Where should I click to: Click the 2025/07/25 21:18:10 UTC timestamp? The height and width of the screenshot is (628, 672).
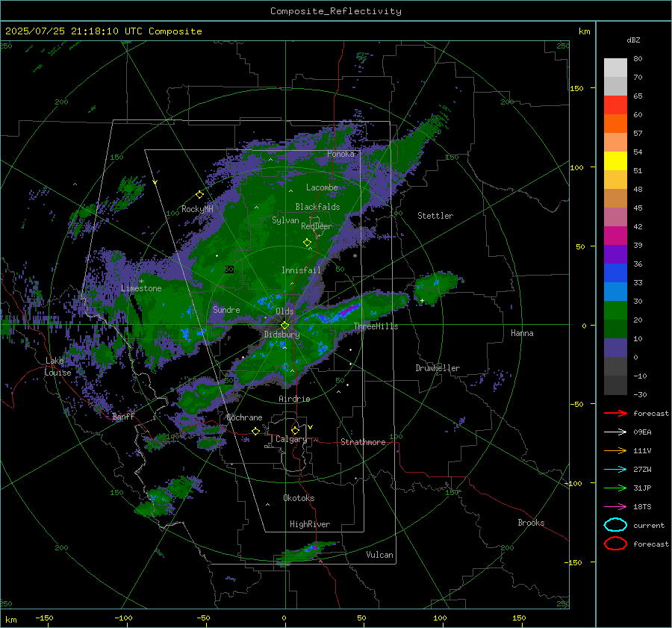(x=73, y=31)
